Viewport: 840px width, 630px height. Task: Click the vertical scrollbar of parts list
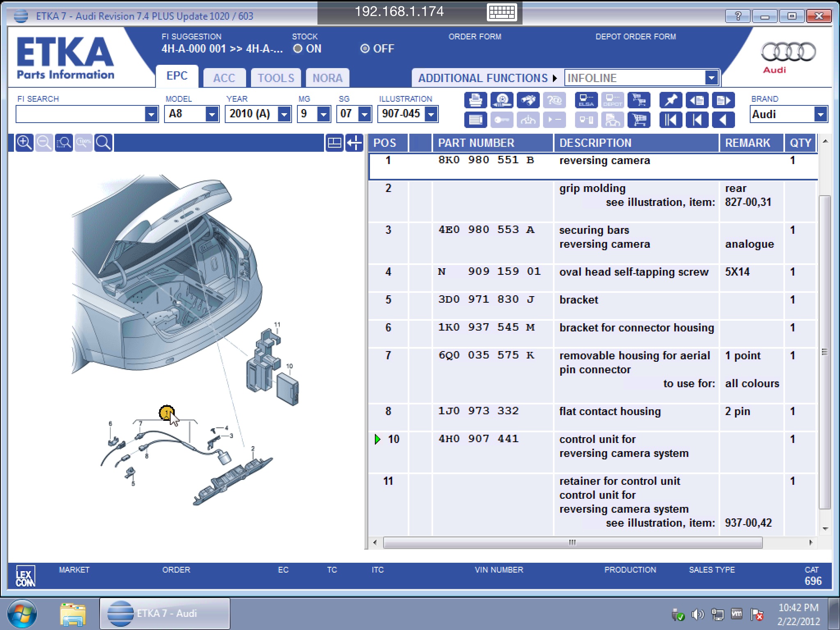click(x=825, y=352)
